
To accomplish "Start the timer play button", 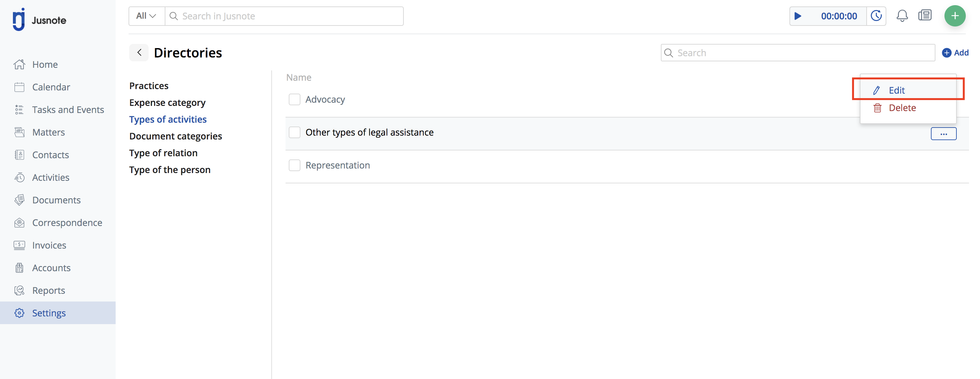I will 798,16.
